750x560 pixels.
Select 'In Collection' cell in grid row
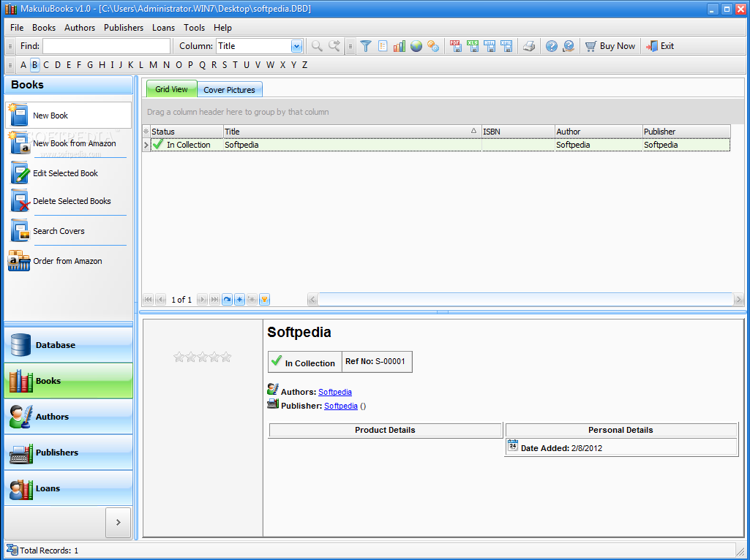pyautogui.click(x=187, y=145)
